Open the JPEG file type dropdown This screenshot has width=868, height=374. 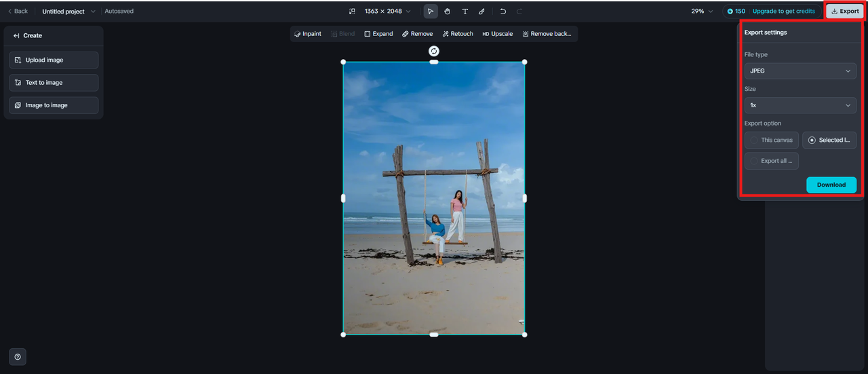pos(800,71)
